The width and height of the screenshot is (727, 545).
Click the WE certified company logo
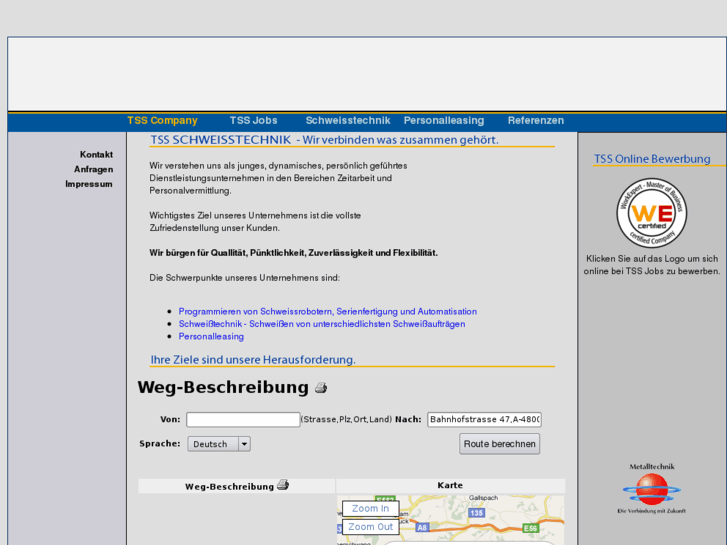coord(651,213)
